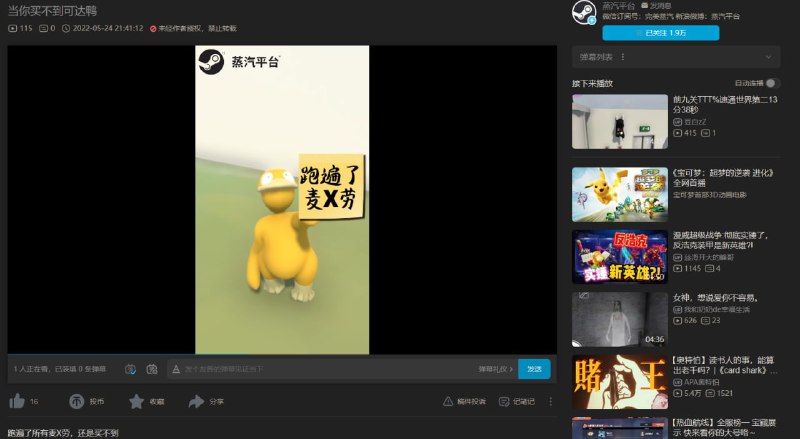Viewport: 800px width, 439px height.
Task: Click the video player area
Action: [282, 200]
